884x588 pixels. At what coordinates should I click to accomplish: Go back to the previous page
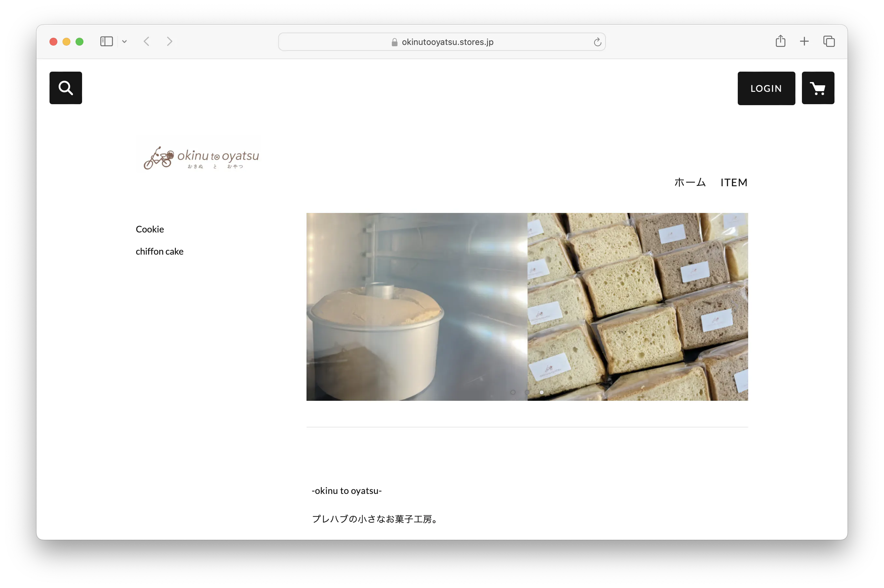click(x=147, y=41)
